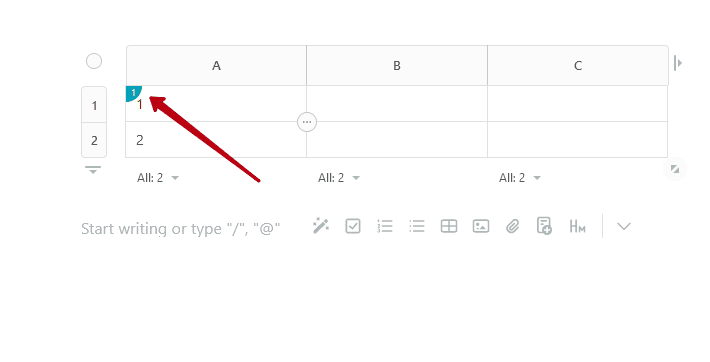Open the row options ellipsis button
Image resolution: width=710 pixels, height=362 pixels.
pos(307,122)
